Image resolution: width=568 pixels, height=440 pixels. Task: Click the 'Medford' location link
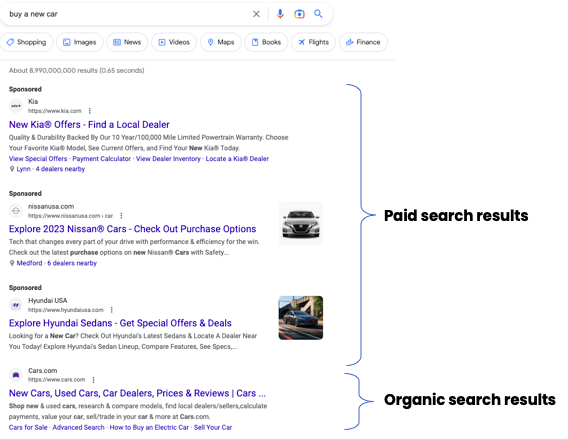click(29, 263)
